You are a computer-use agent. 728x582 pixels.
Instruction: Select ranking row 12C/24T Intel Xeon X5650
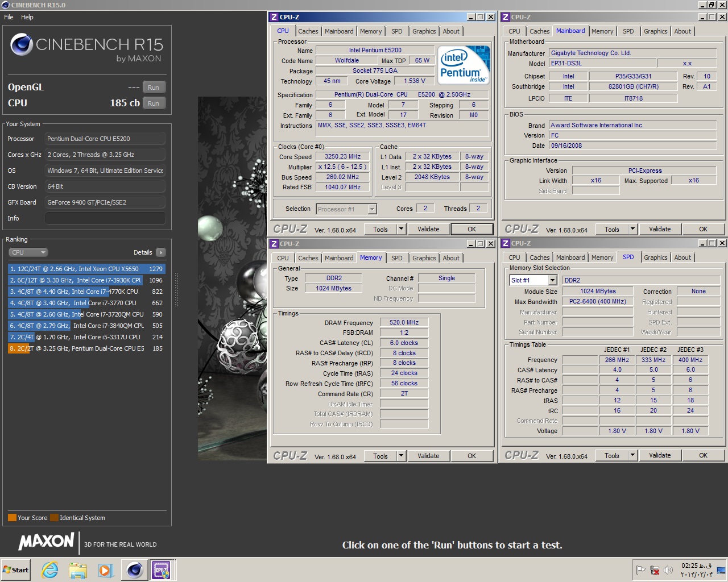pos(86,269)
